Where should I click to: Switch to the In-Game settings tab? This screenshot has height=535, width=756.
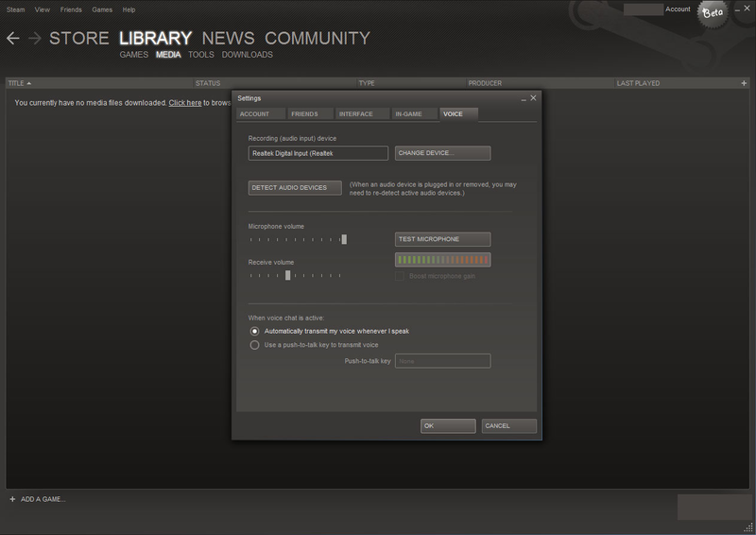[x=415, y=114]
